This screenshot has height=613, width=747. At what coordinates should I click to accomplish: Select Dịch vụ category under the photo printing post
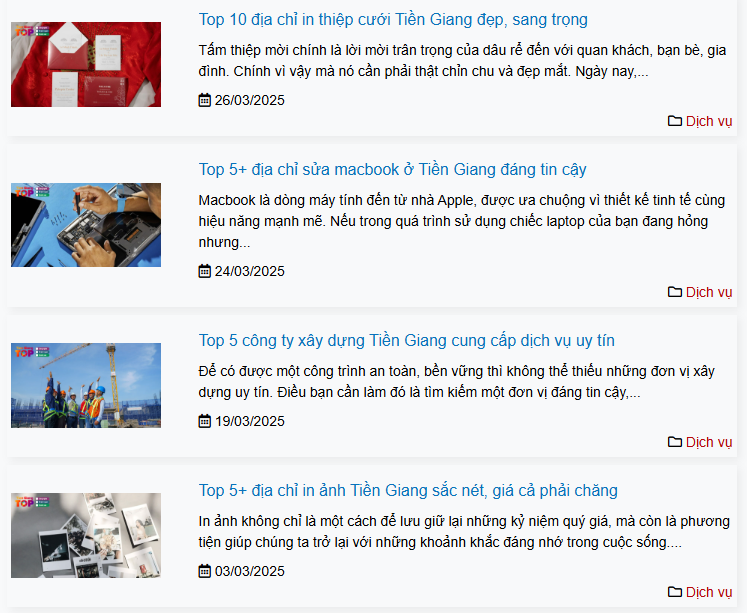click(709, 593)
